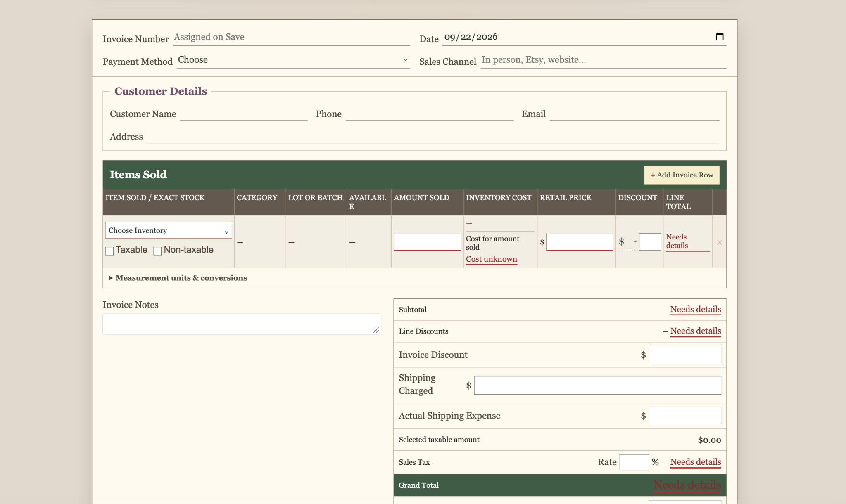Click the Invoice Discount amount field
This screenshot has height=504, width=846.
point(685,355)
